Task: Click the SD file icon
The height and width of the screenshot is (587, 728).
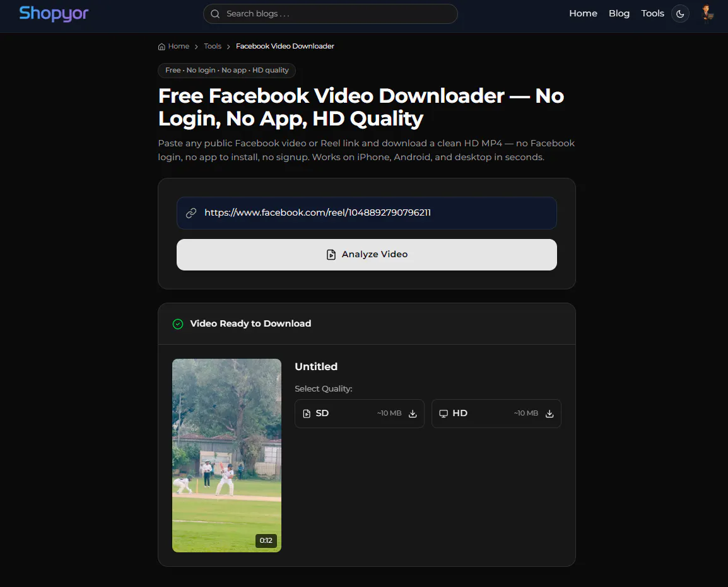Action: click(307, 414)
